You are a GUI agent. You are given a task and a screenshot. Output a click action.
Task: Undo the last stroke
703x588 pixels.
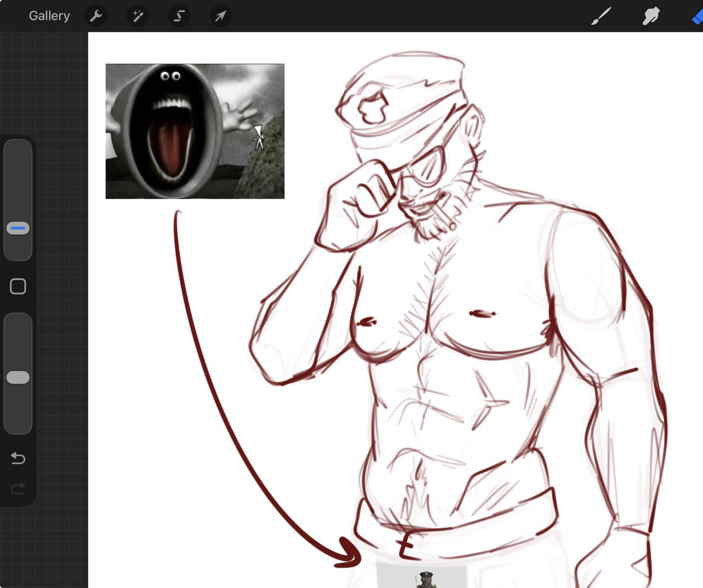point(18,458)
